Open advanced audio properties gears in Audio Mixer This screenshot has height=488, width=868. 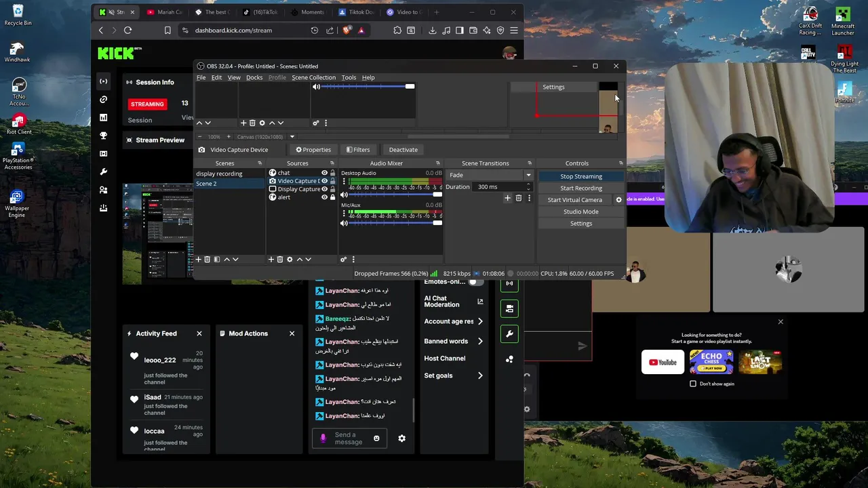click(x=344, y=259)
